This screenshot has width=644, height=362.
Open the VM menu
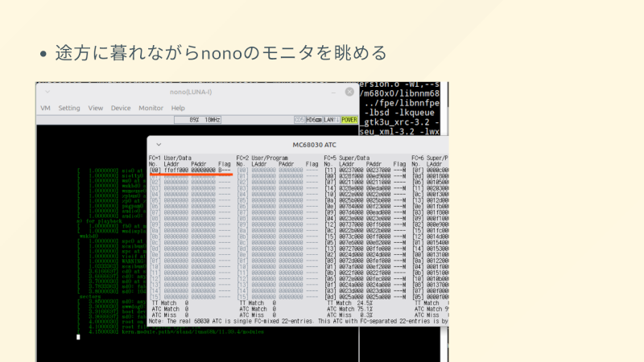pos(45,108)
